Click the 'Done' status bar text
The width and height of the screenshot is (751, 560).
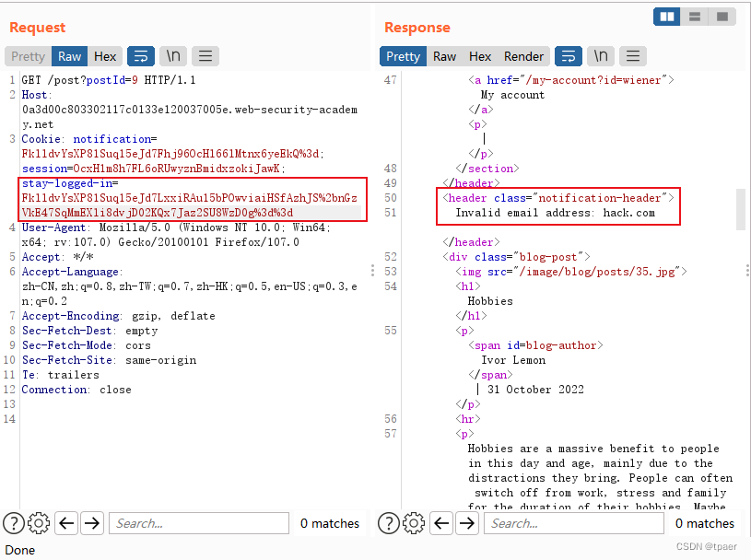(x=20, y=551)
